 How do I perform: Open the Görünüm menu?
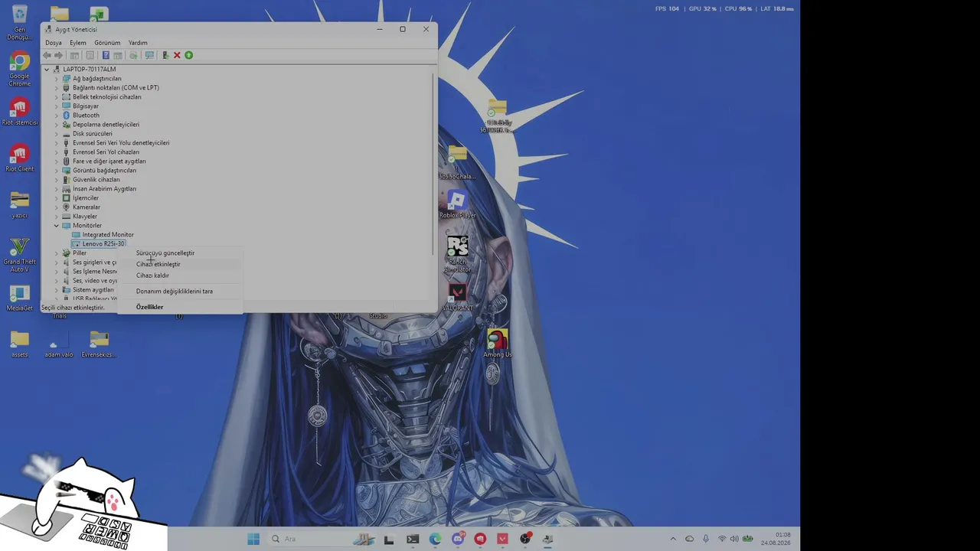107,43
